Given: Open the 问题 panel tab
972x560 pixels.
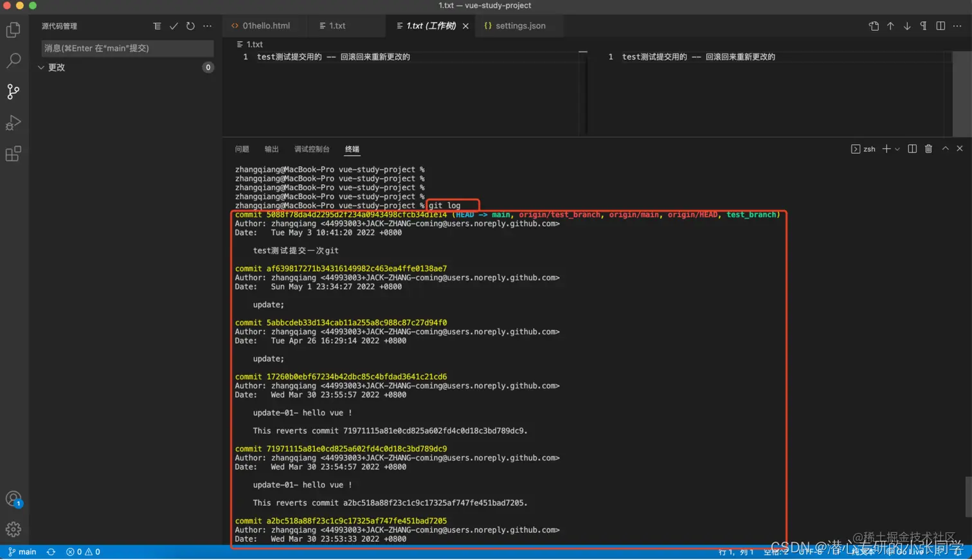Looking at the screenshot, I should [242, 149].
